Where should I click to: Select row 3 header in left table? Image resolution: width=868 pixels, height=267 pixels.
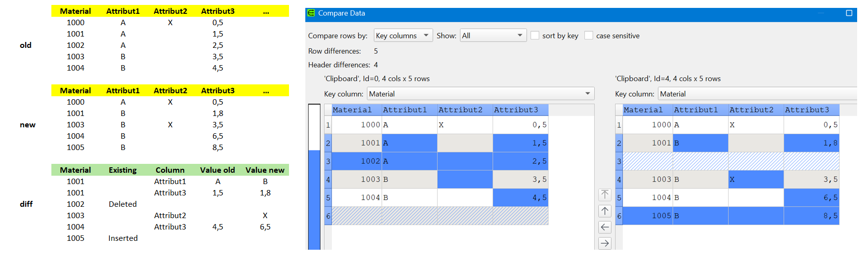click(x=328, y=161)
